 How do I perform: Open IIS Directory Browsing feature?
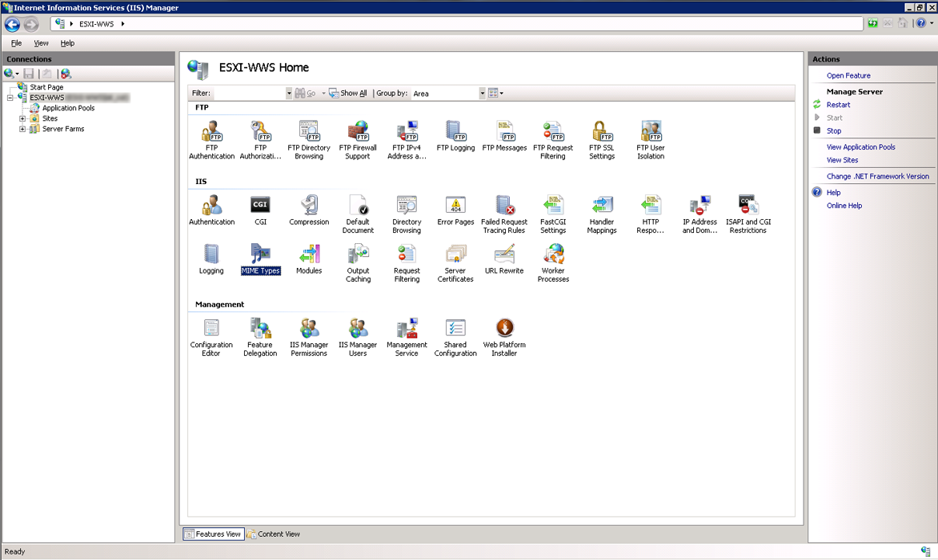[407, 214]
